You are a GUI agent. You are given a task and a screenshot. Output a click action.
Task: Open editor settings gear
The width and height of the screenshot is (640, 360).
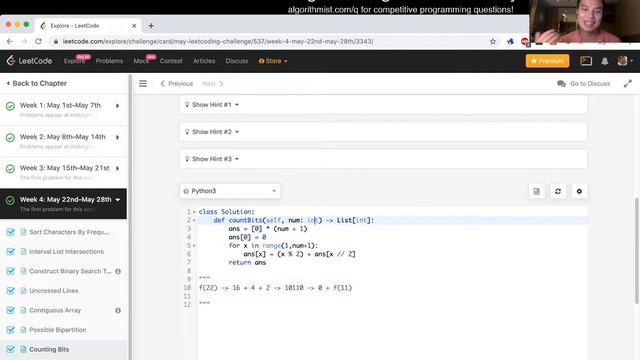coord(579,191)
